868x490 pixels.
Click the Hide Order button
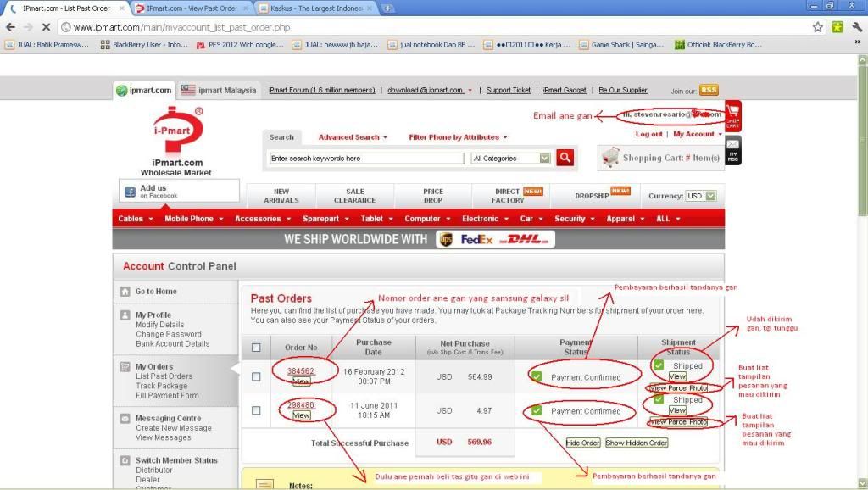[x=583, y=443]
